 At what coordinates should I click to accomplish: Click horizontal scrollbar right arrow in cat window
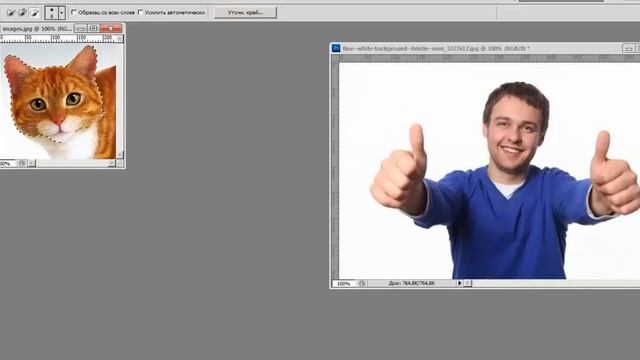pyautogui.click(x=111, y=163)
